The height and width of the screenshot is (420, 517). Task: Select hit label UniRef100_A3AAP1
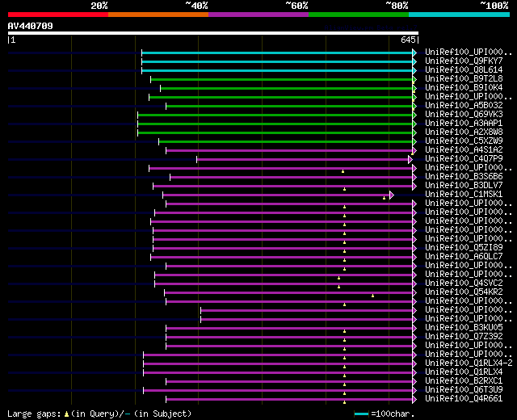[464, 124]
